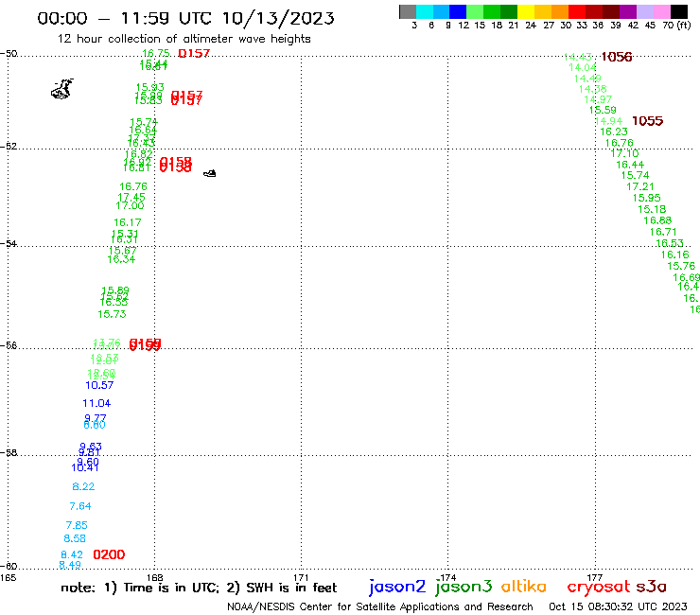Click the NOAA/NESDIS Center credit line
Image resolution: width=700 pixels, height=615 pixels.
[x=380, y=606]
